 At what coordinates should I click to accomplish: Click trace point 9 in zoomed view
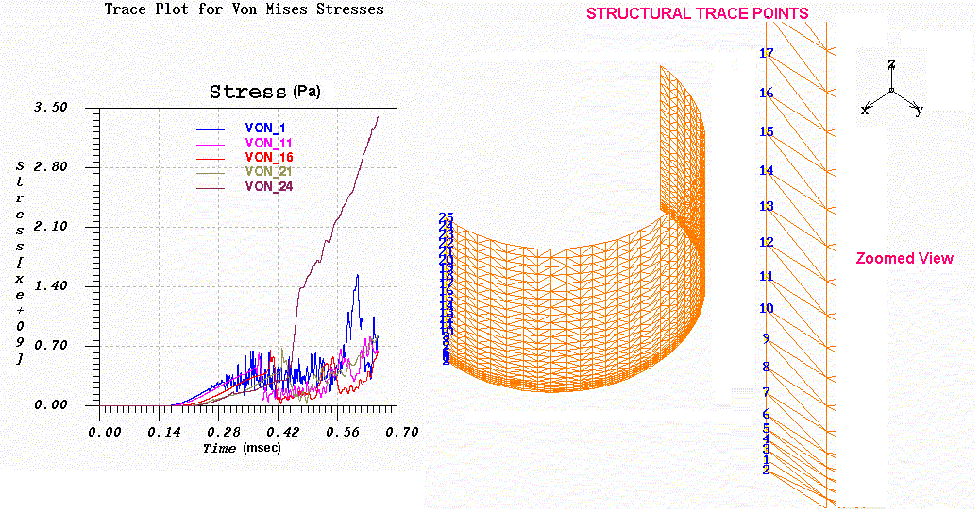coord(767,339)
